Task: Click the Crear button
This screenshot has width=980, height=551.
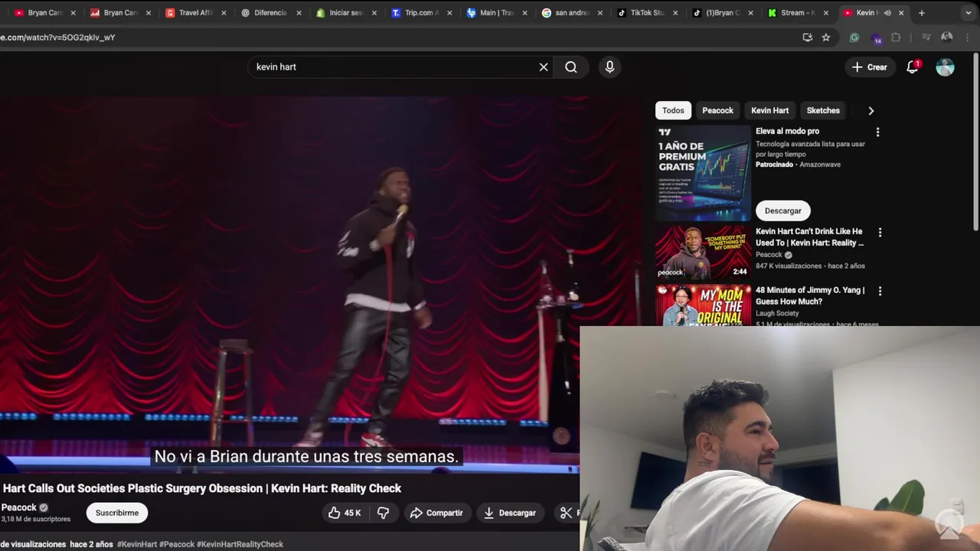Action: pyautogui.click(x=869, y=67)
